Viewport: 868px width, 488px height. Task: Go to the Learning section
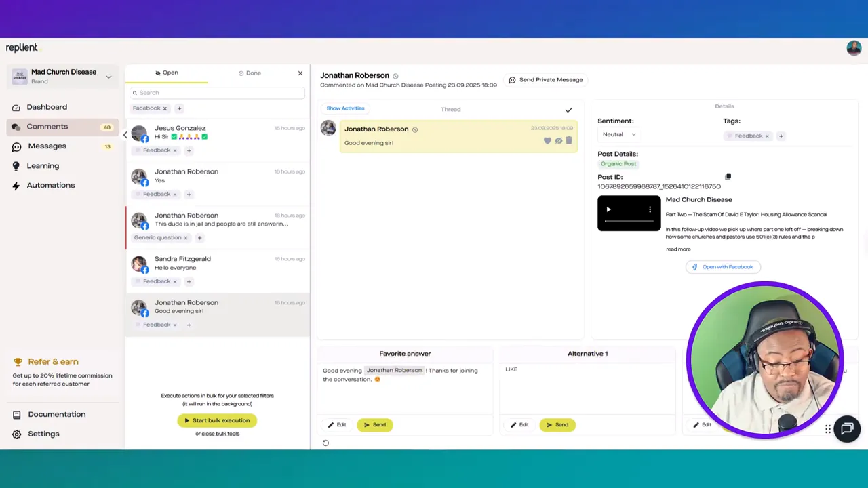(43, 166)
